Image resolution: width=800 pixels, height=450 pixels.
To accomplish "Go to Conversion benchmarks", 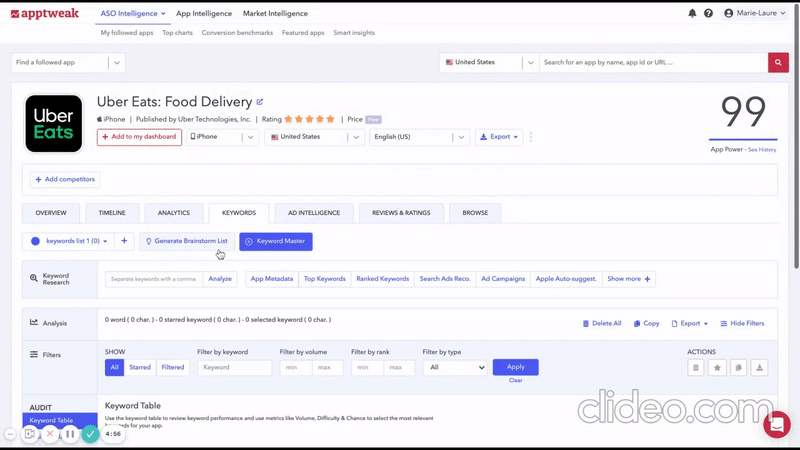I will (237, 33).
